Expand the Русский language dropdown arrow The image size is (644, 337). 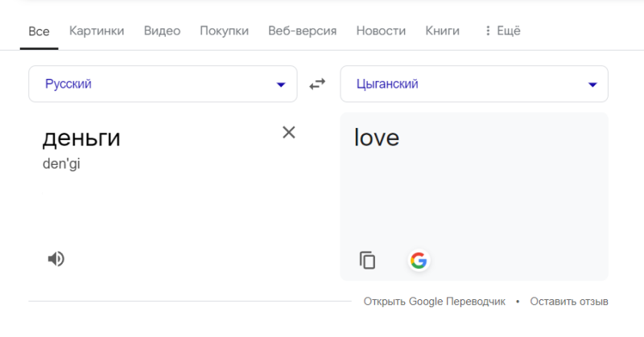(x=281, y=84)
